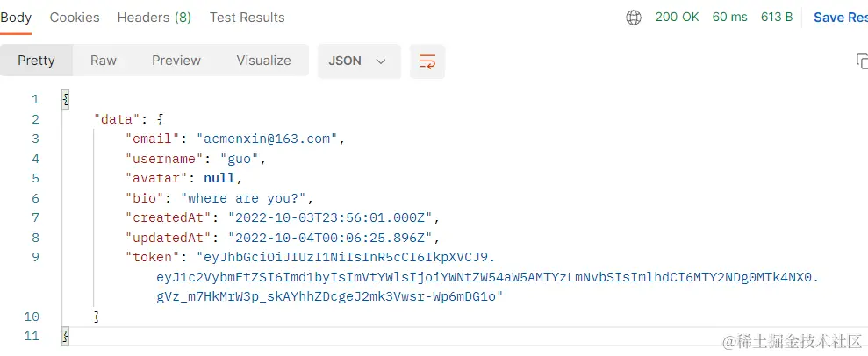Open the JSON format dropdown
Viewport: 868px width, 356px height.
358,61
